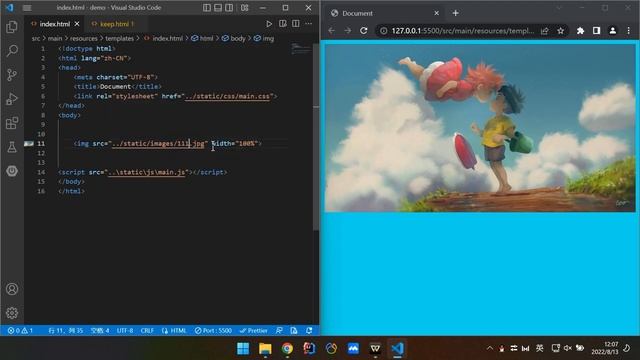Click line number 14 in the gutter
640x360 pixels.
(41, 172)
